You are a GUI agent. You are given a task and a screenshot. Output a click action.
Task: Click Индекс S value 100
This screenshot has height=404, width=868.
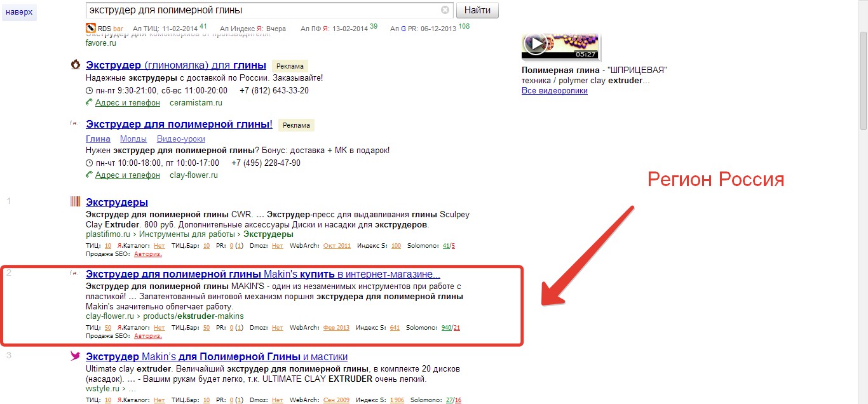(x=396, y=246)
